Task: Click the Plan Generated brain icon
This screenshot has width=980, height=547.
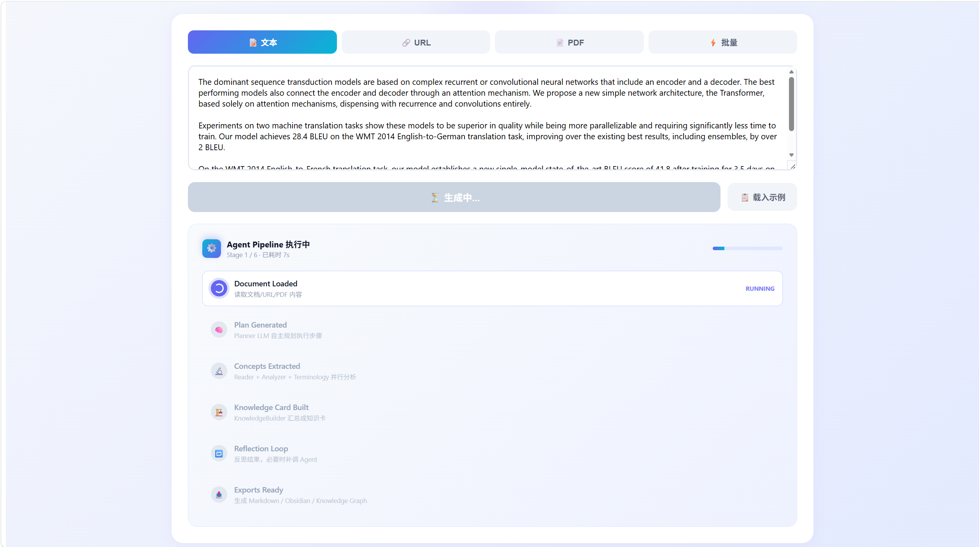Action: tap(219, 330)
